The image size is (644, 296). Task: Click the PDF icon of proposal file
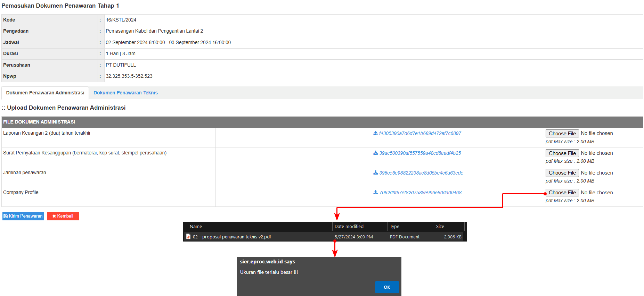[188, 237]
